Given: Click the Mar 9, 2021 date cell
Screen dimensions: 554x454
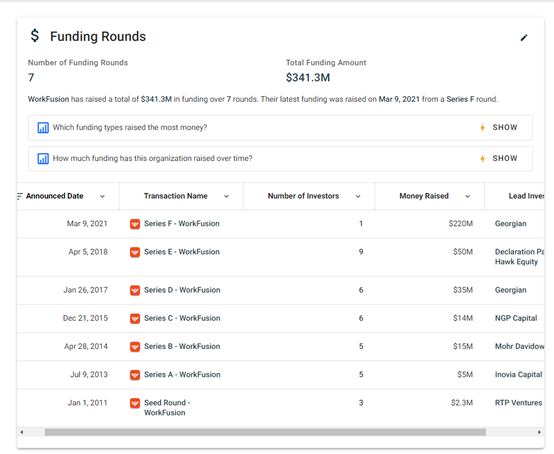Looking at the screenshot, I should click(x=87, y=224).
